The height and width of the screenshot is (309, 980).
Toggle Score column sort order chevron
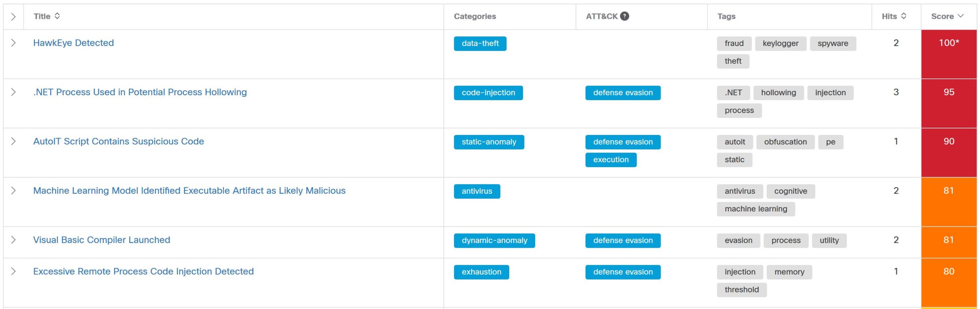click(x=960, y=16)
